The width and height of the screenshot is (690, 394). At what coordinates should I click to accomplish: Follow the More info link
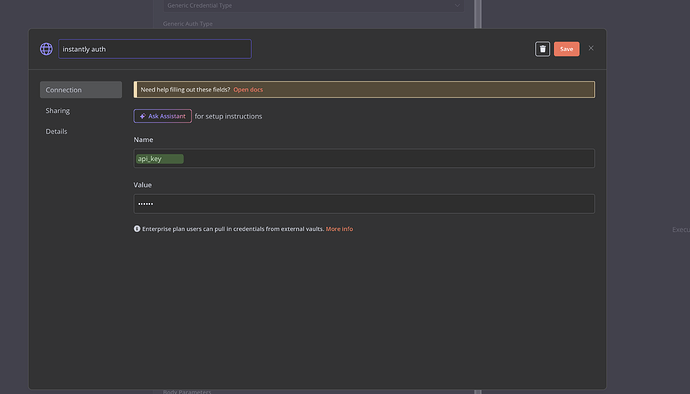(x=339, y=229)
